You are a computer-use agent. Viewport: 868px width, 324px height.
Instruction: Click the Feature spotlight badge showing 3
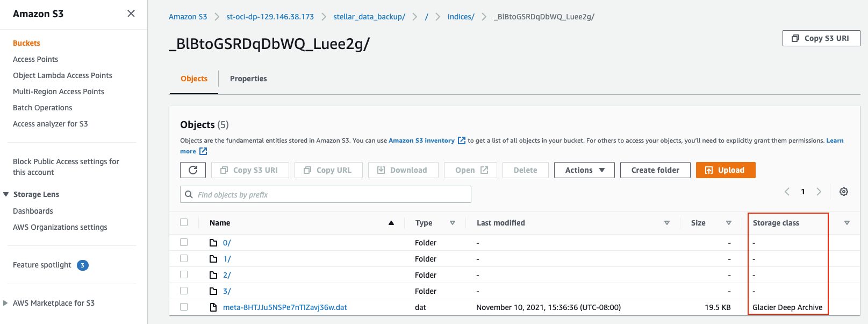click(x=82, y=265)
